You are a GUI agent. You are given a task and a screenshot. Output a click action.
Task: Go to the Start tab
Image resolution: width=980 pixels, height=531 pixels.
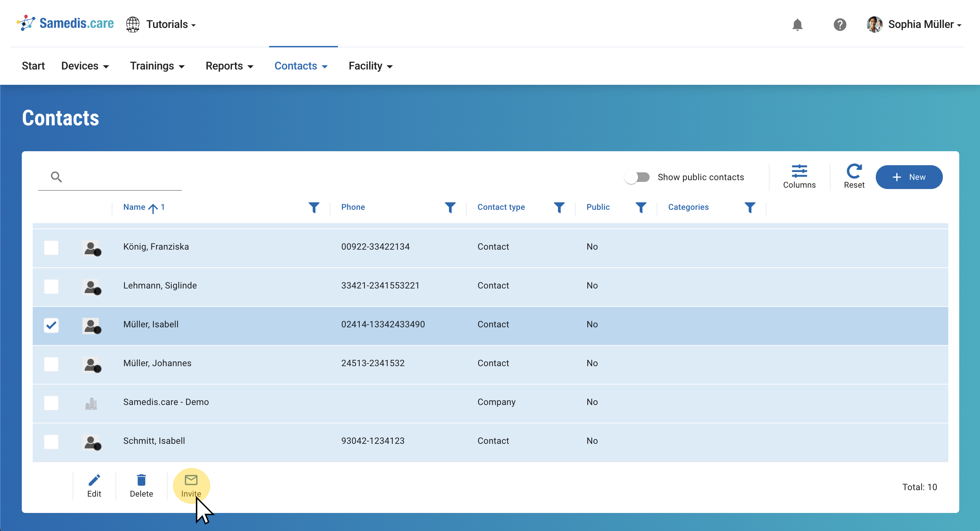point(33,66)
